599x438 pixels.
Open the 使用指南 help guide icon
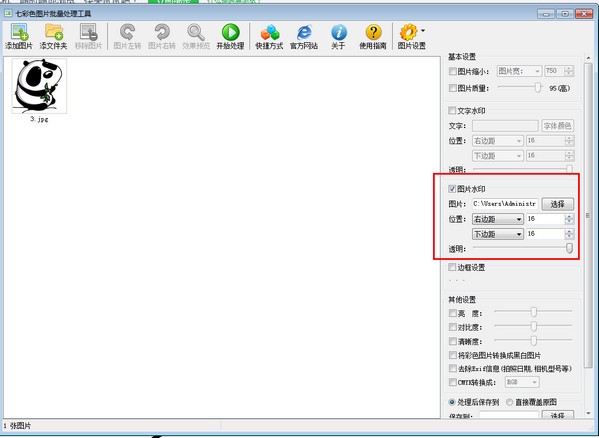click(x=373, y=32)
